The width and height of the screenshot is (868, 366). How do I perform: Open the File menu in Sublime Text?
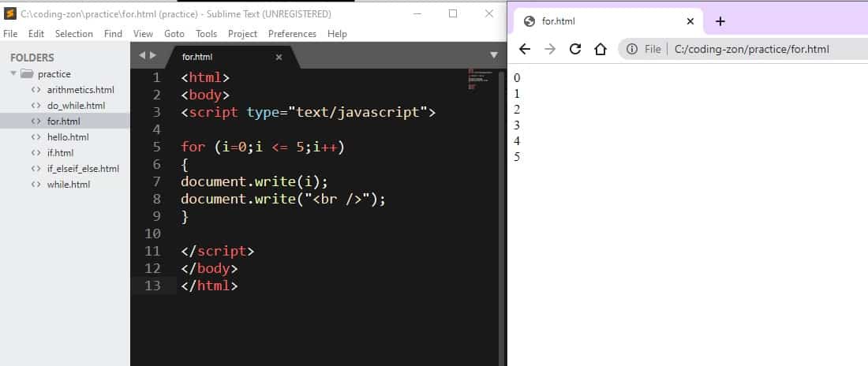coord(10,34)
